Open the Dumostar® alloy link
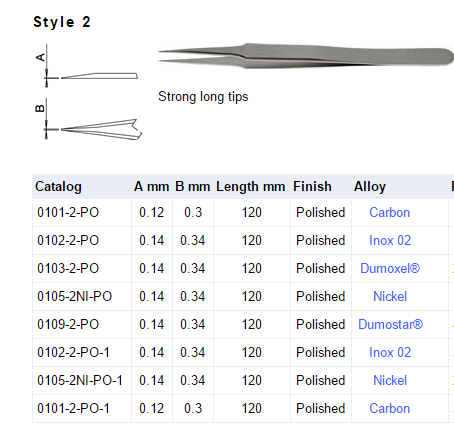Image resolution: width=454 pixels, height=439 pixels. click(x=390, y=325)
